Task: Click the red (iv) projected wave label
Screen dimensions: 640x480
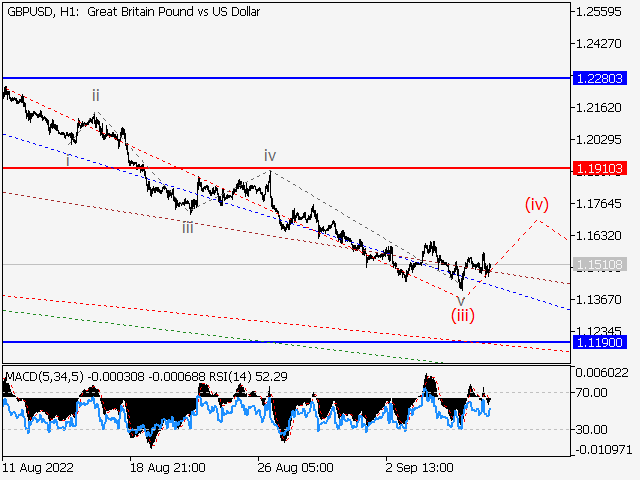Action: point(537,204)
